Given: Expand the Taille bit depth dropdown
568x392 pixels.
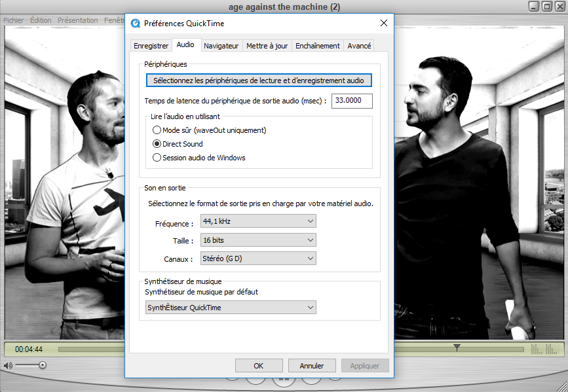Looking at the screenshot, I should point(259,240).
